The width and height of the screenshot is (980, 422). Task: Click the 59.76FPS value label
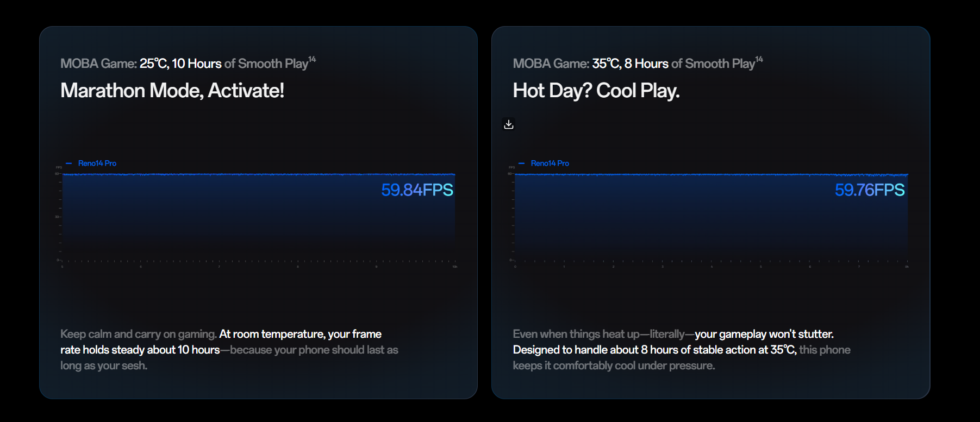(870, 190)
